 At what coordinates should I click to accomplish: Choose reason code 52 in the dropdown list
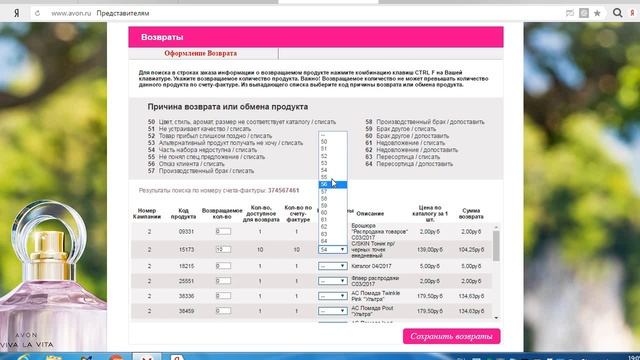pyautogui.click(x=333, y=156)
